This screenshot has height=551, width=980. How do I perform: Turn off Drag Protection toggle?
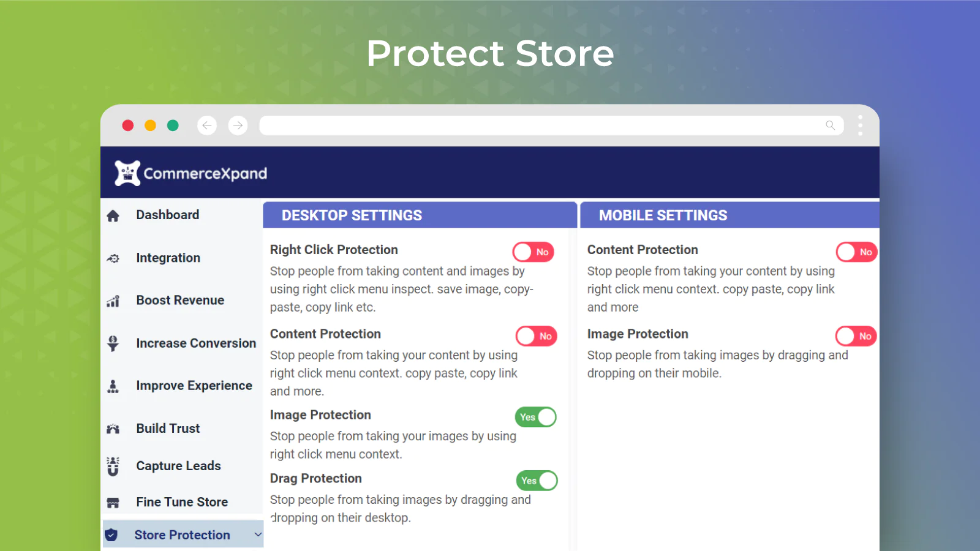tap(537, 481)
